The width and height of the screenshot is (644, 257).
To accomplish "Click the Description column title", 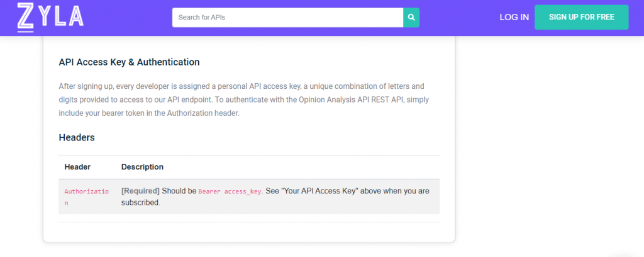I will (142, 167).
